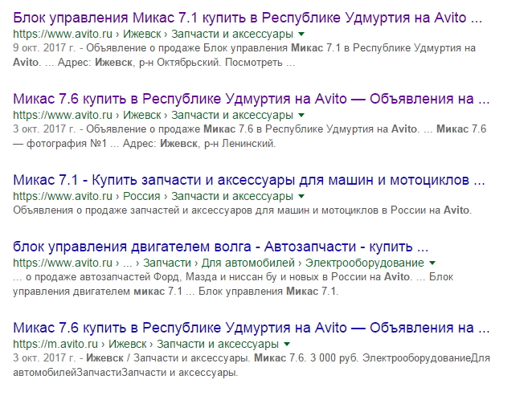
Task: Open the 'Микас 7.6 купить' result with m.avito.ru URL
Action: tap(251, 328)
